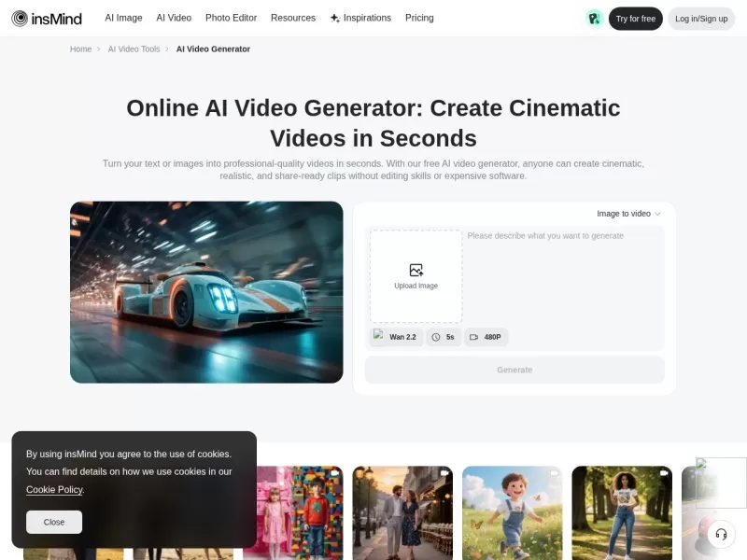This screenshot has height=560, width=747.
Task: Open the Wan 2.2 model selector
Action: click(x=396, y=337)
